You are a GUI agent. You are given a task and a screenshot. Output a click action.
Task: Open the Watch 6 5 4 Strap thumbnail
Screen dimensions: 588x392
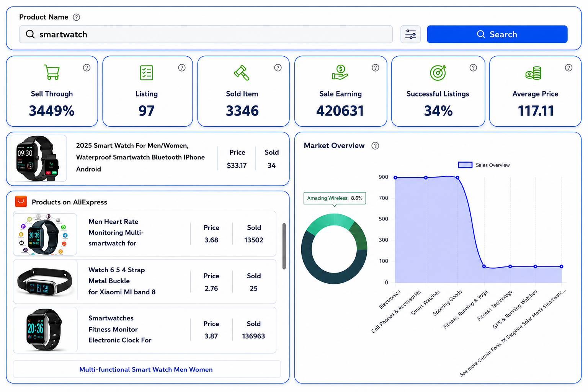(45, 282)
